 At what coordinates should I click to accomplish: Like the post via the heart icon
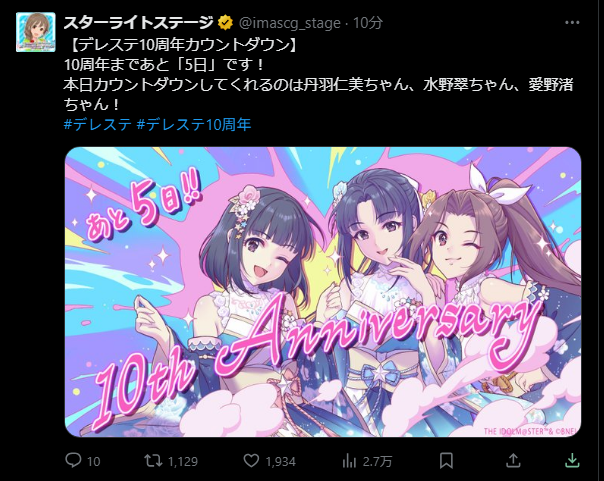click(251, 460)
